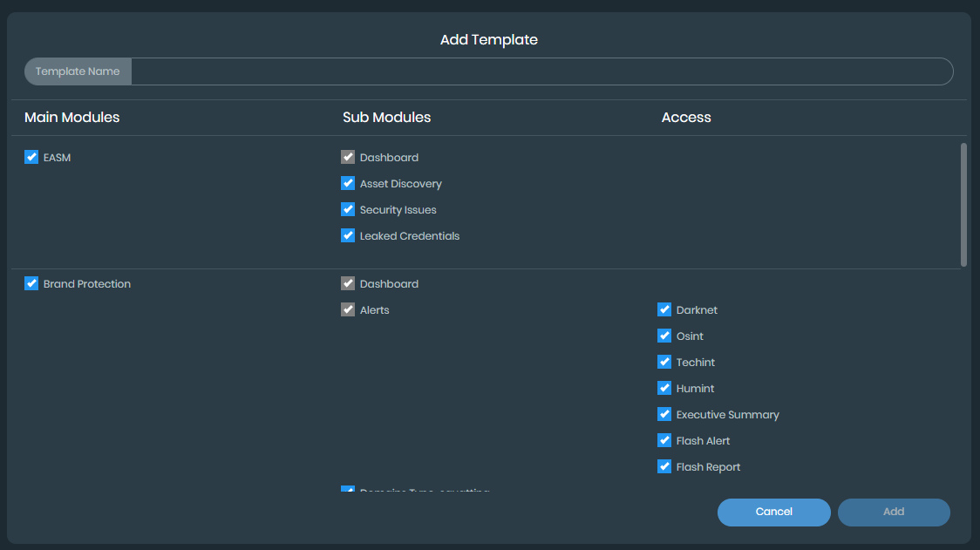Viewport: 980px width, 550px height.
Task: Toggle the Alerts sub module checkbox
Action: pyautogui.click(x=348, y=310)
